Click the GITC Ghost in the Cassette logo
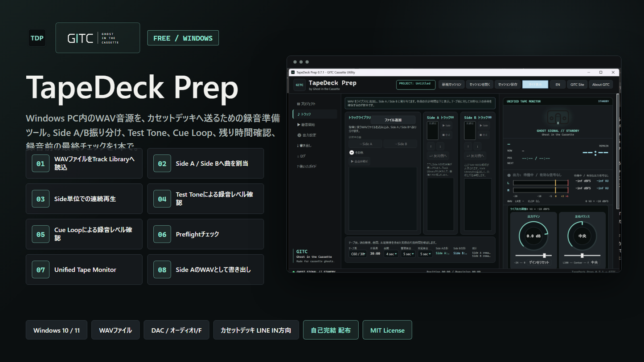This screenshot has width=644, height=362. click(98, 38)
